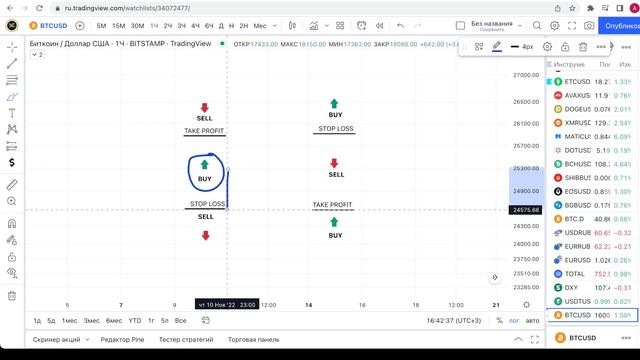Select the Все date range
This screenshot has width=640, height=360.
[x=180, y=321]
